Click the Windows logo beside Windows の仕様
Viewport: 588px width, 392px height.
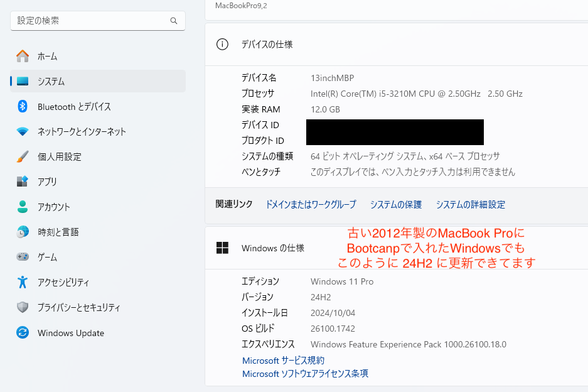click(222, 248)
